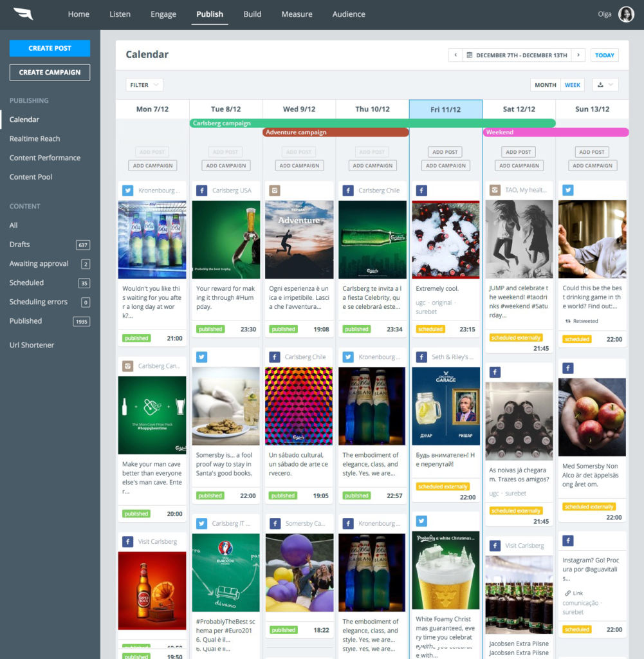644x659 pixels.
Task: Add a campaign on Mon 7/12
Action: pyautogui.click(x=152, y=165)
